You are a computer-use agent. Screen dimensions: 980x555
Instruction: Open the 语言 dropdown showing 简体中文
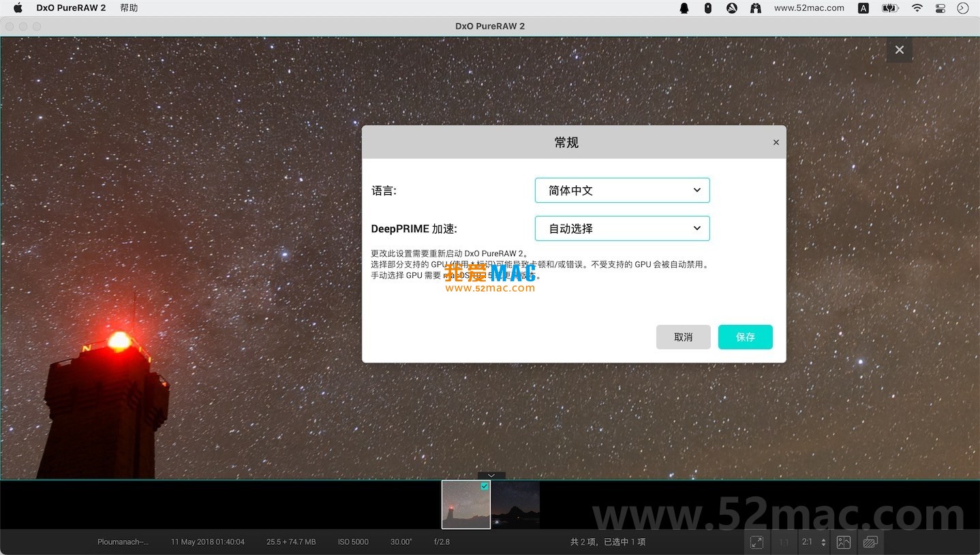622,190
